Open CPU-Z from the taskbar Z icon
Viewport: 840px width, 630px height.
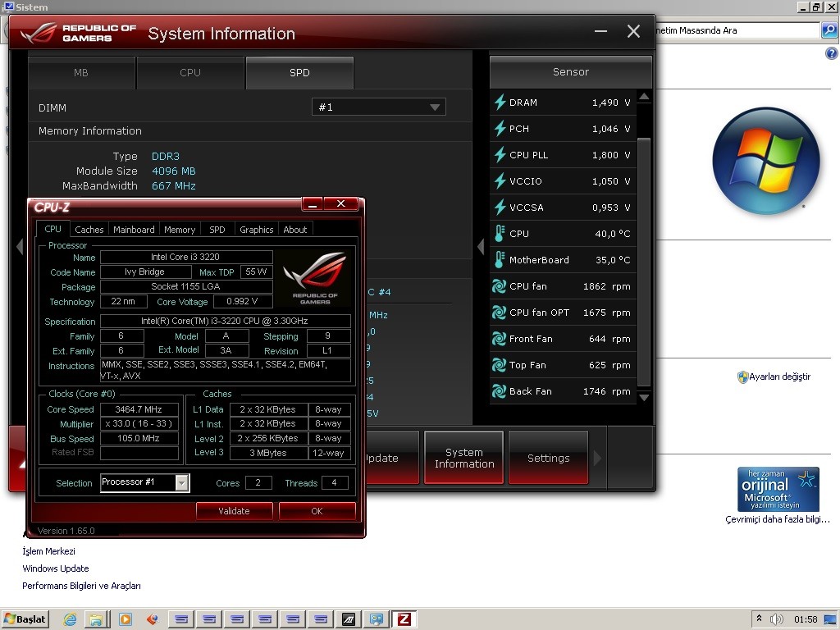(404, 619)
